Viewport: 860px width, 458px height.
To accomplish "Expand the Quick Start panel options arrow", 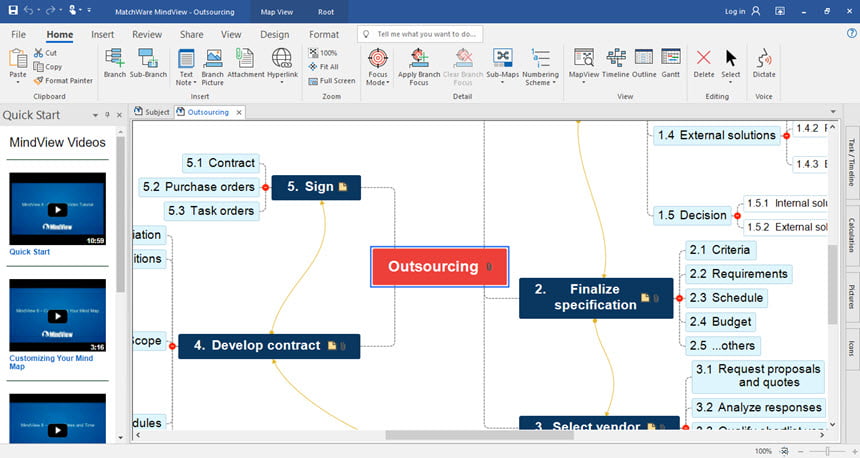I will click(95, 115).
